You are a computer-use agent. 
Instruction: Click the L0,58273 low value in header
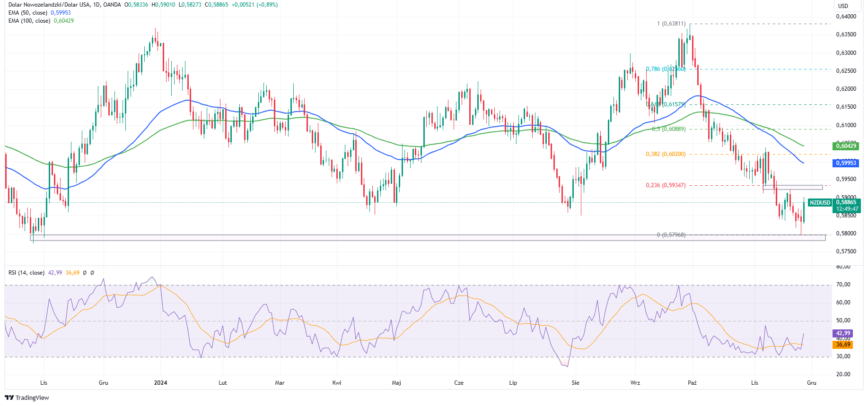[190, 5]
